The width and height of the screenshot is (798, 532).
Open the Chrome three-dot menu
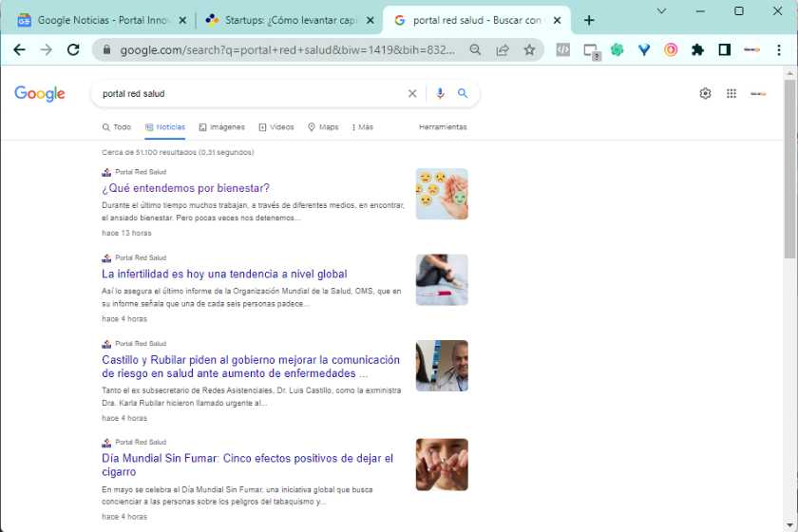[778, 50]
